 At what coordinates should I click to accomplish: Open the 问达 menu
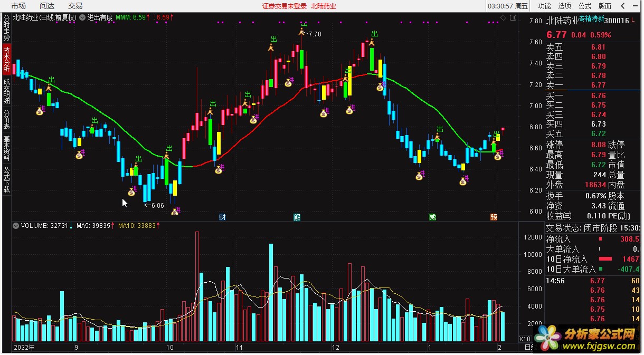tap(47, 6)
